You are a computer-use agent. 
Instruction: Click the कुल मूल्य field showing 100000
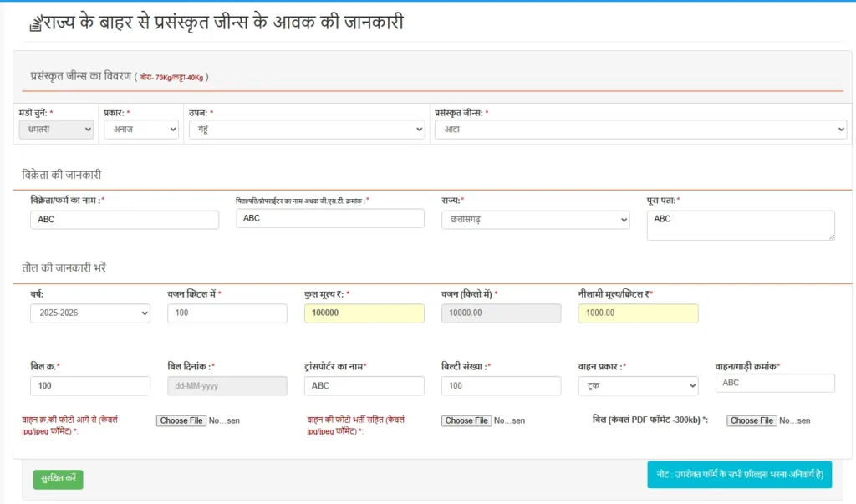pyautogui.click(x=364, y=313)
